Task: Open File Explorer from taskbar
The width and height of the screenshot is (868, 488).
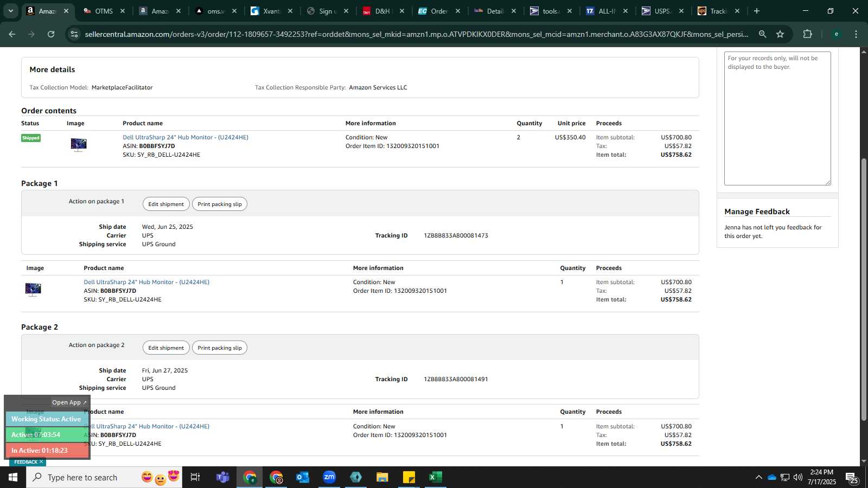Action: point(382,477)
